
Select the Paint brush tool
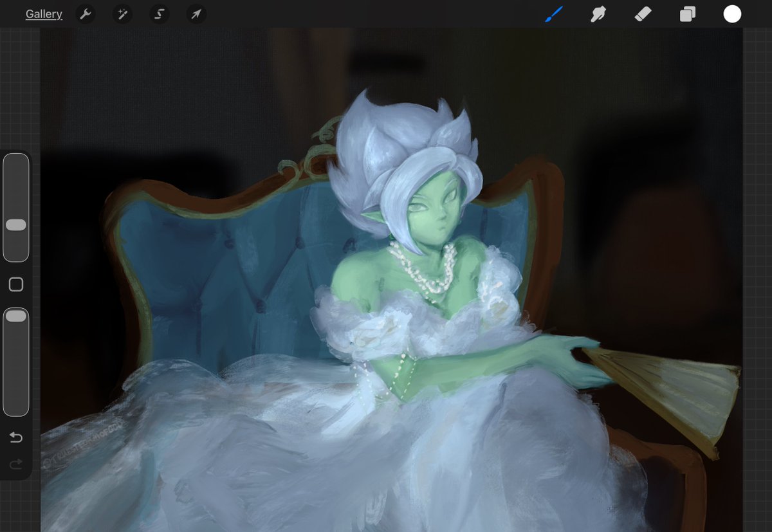coord(554,14)
